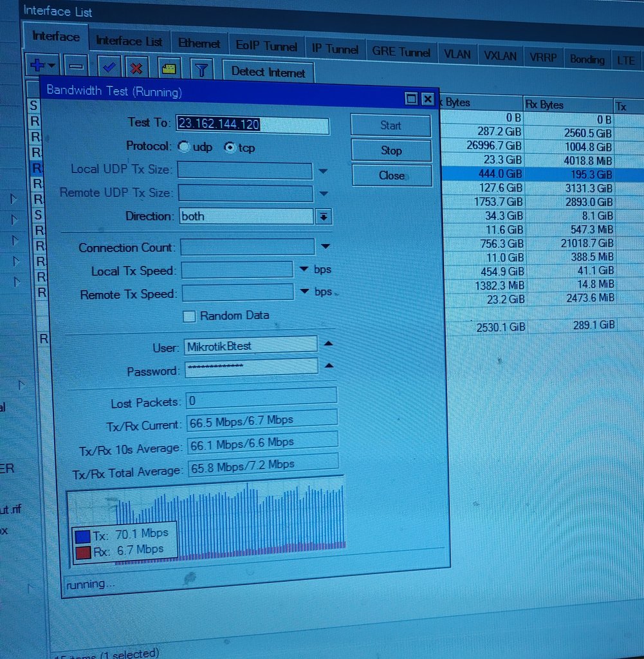Expand the Local Tx Speed arrow
The height and width of the screenshot is (659, 644).
(304, 269)
